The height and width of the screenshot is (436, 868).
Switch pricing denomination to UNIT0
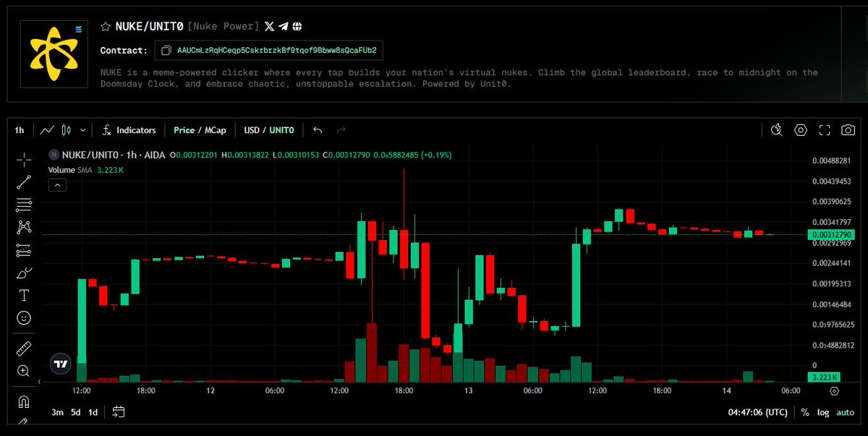(283, 130)
